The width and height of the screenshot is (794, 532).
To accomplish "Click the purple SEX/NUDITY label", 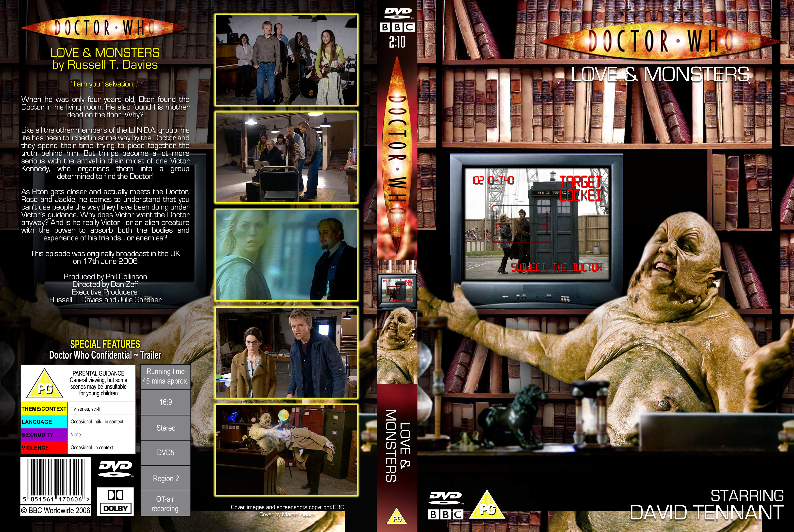I will tap(44, 435).
